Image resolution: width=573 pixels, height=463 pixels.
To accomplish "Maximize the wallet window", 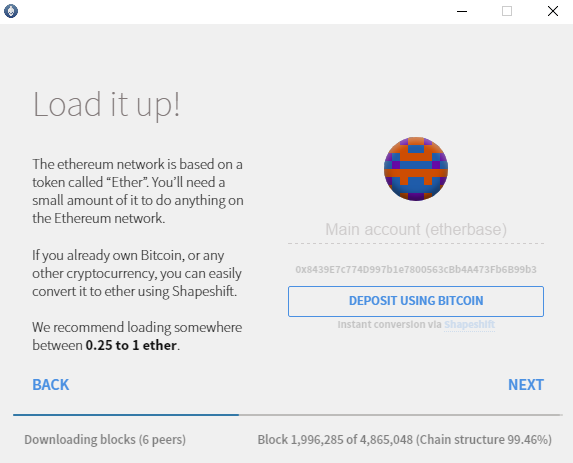I will (x=507, y=11).
